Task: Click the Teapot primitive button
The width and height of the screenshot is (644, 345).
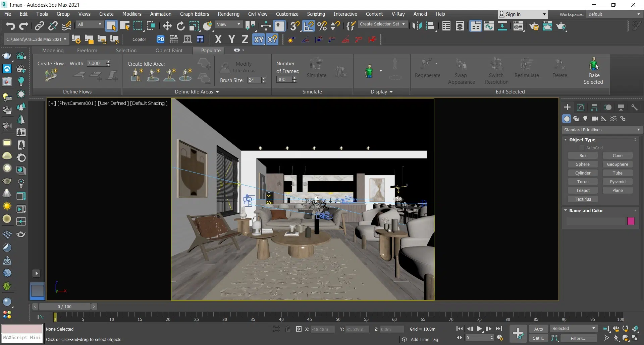Action: 583,191
